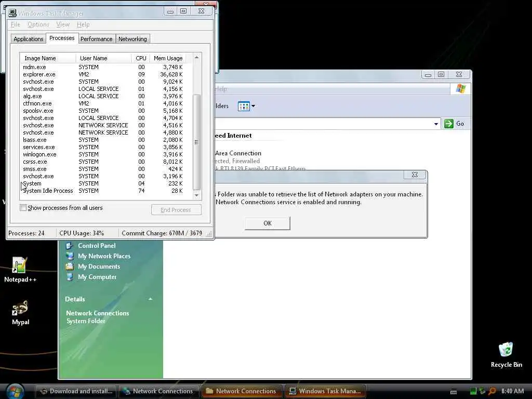Close the error dialog with X

pyautogui.click(x=415, y=175)
